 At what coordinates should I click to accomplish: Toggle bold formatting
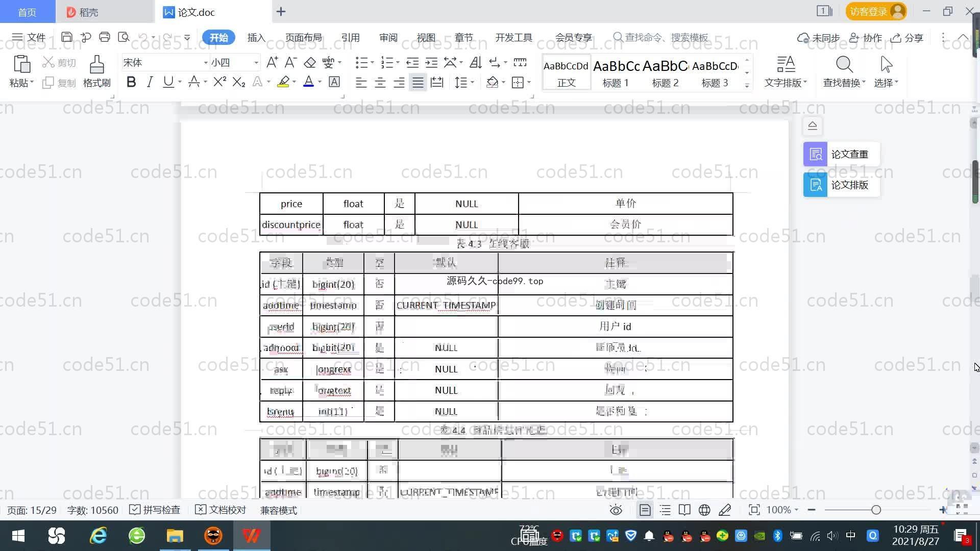point(131,82)
